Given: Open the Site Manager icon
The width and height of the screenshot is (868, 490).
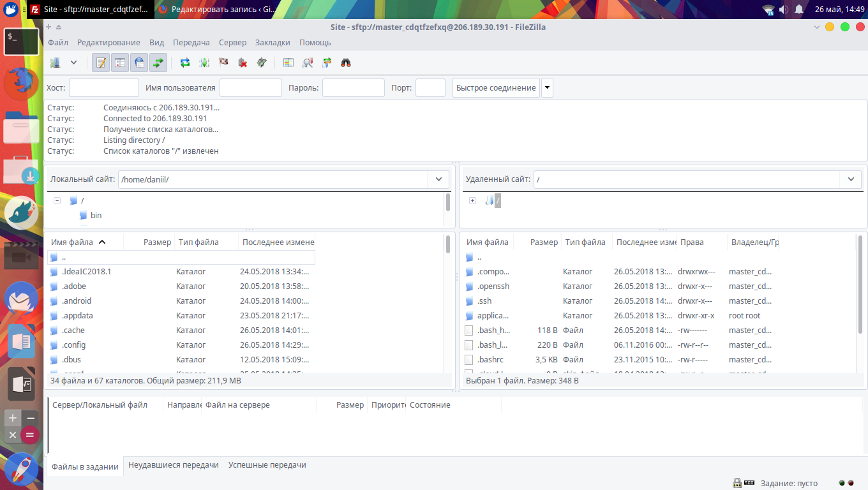Looking at the screenshot, I should pyautogui.click(x=55, y=63).
